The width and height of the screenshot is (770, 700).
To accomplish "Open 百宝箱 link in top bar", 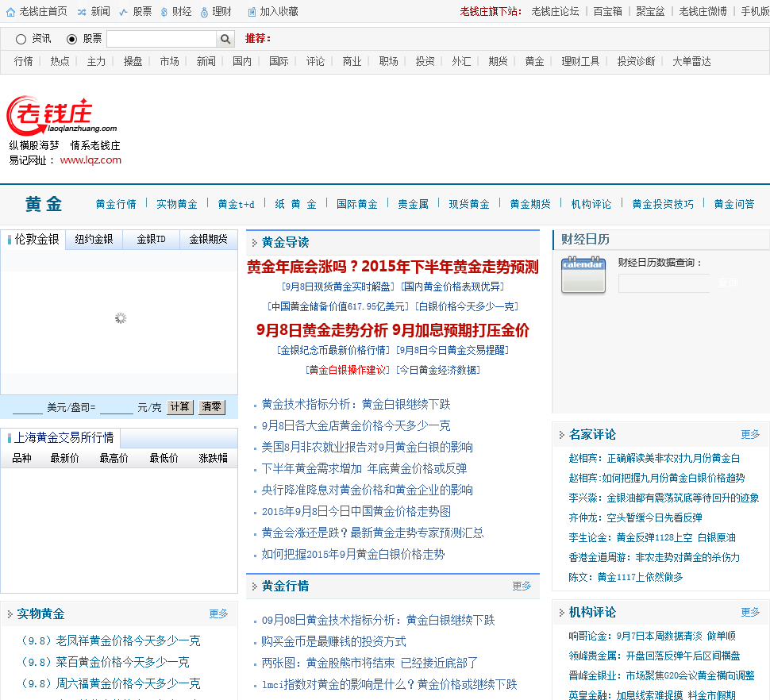I will tap(607, 12).
